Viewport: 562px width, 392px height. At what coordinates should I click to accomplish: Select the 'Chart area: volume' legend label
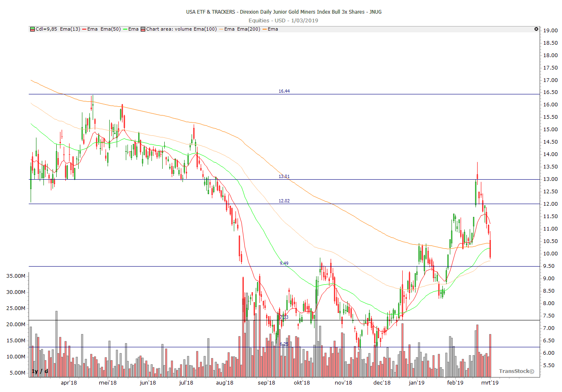[x=169, y=29]
